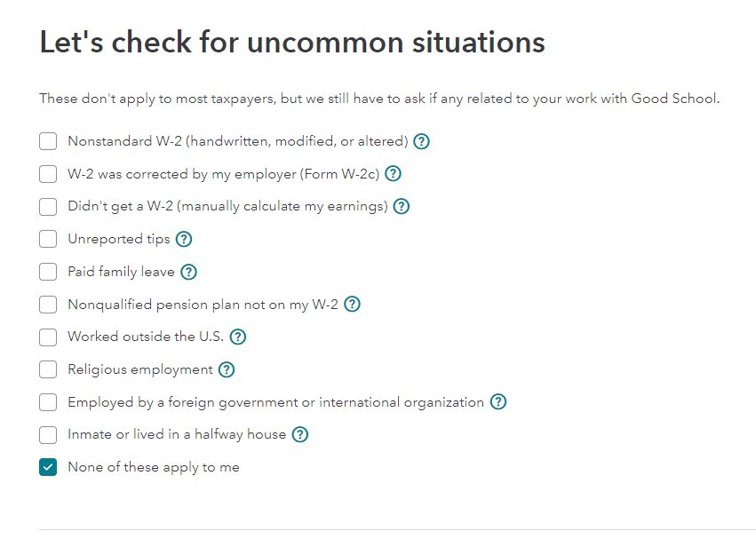Uncheck None of these apply to me
Screen dimensions: 756x539
48,468
